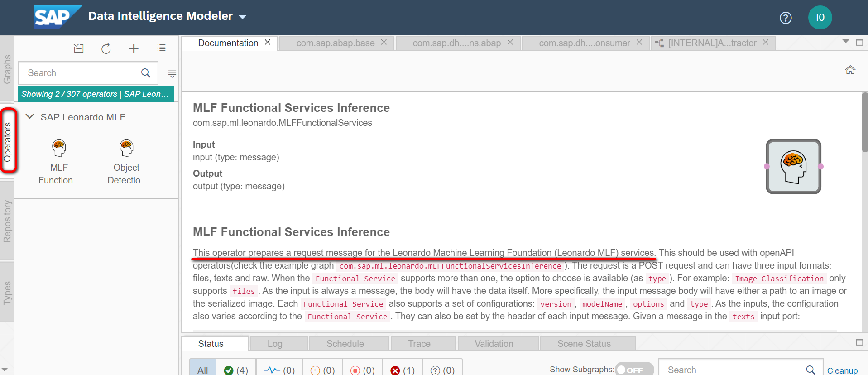
Task: Open the help question mark icon
Action: [786, 18]
